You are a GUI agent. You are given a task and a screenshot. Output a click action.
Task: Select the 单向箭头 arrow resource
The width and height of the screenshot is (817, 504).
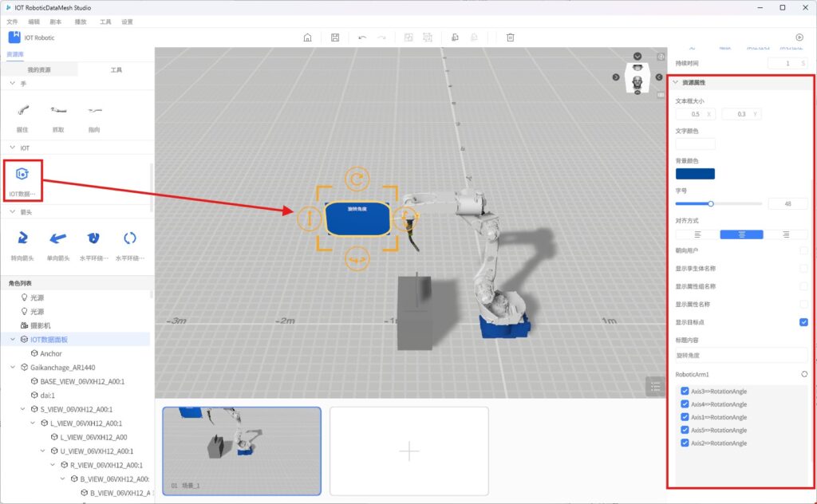(x=58, y=238)
